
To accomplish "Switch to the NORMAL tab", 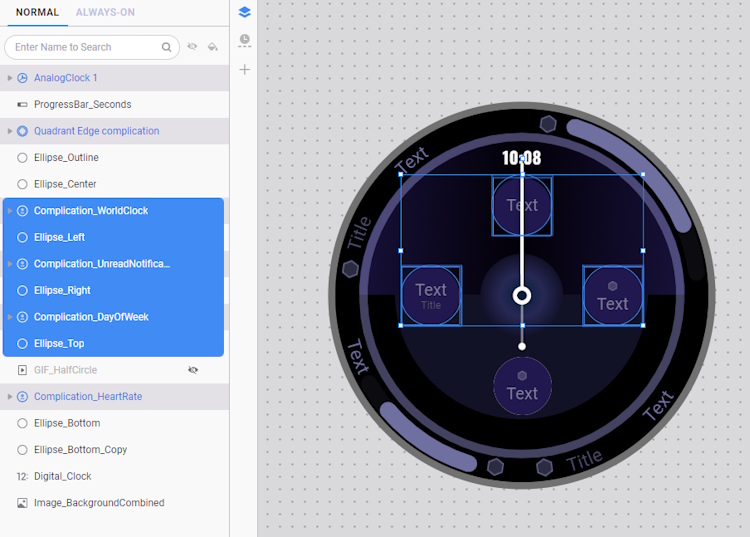I will tap(37, 12).
